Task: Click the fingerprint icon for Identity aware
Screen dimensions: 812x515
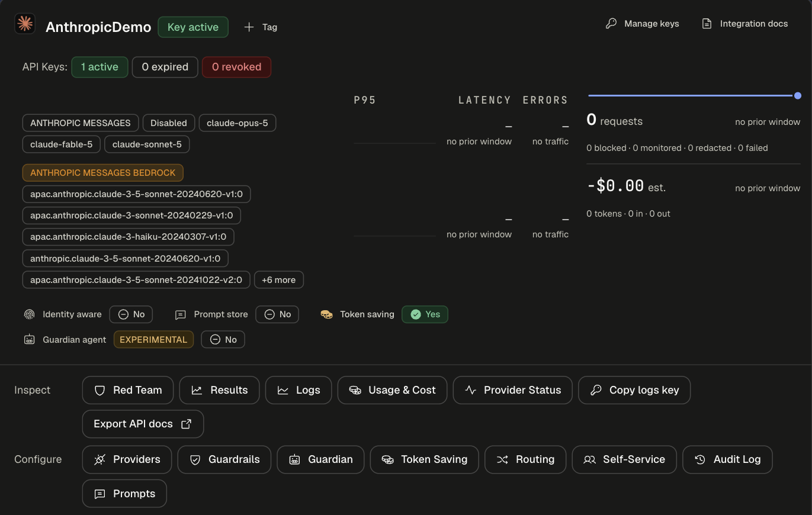Action: (30, 314)
